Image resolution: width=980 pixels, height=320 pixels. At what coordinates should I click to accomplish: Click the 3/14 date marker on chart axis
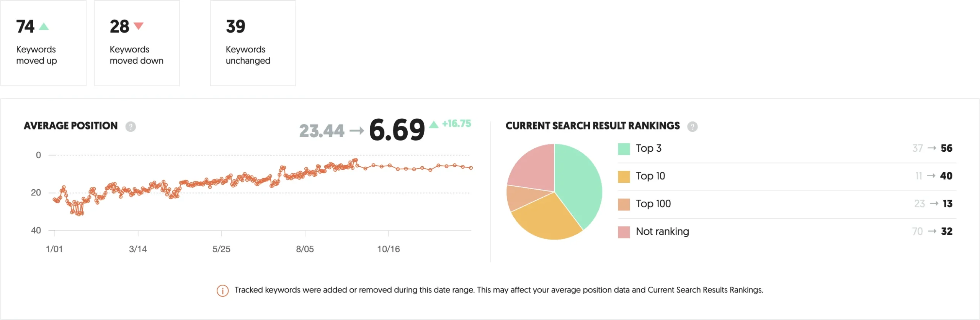click(138, 249)
